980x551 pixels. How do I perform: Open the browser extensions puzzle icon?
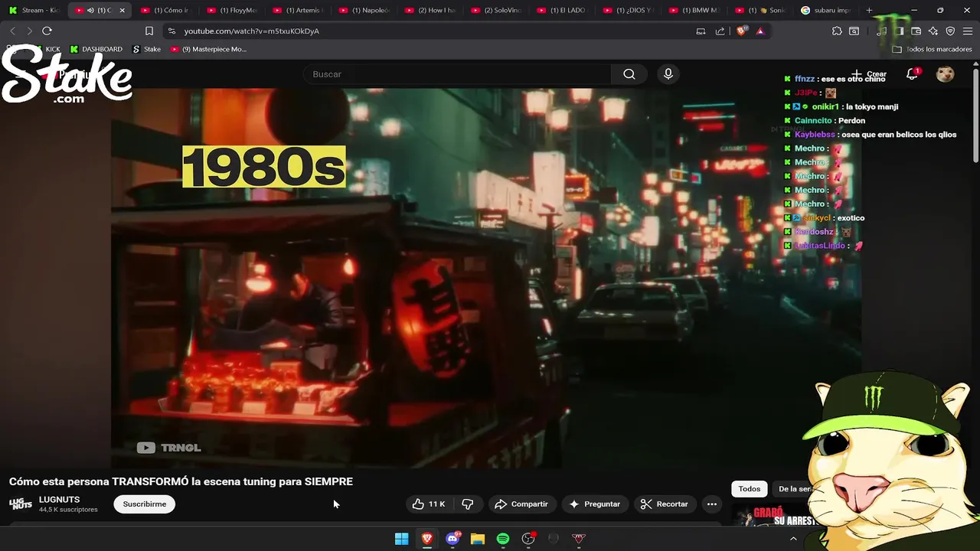pos(837,31)
